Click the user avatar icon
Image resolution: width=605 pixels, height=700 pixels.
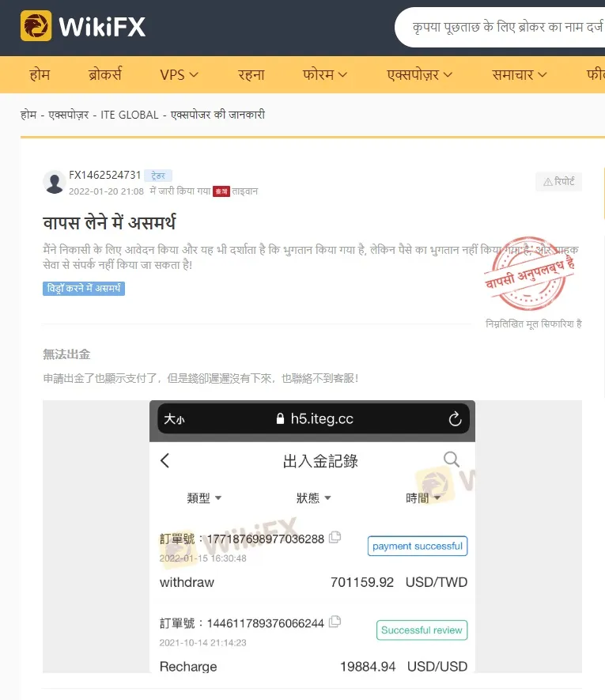tap(55, 183)
